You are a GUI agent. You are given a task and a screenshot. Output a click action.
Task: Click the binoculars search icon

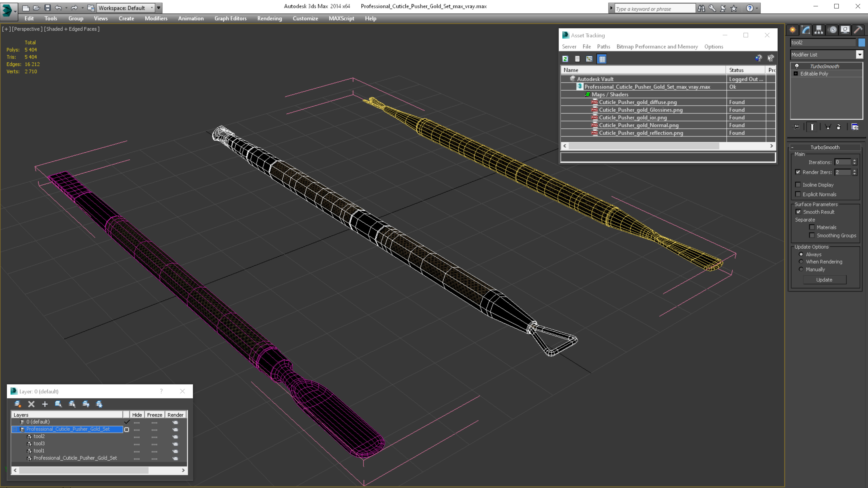701,8
